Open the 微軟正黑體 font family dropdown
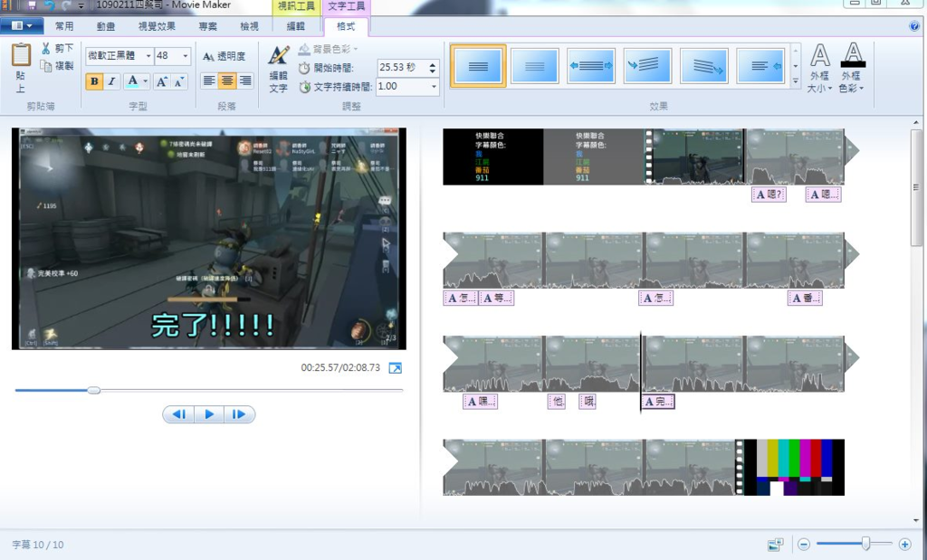Image resolution: width=927 pixels, height=560 pixels. (x=148, y=56)
